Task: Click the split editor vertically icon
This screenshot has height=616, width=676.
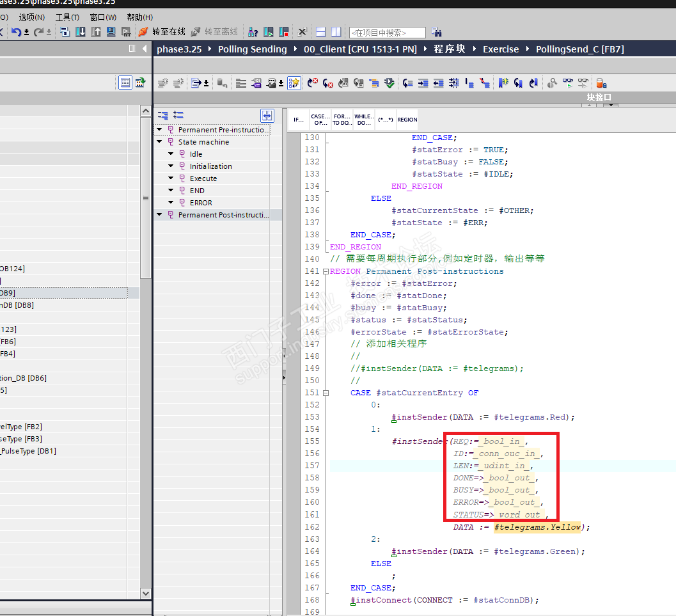Action: point(336,32)
